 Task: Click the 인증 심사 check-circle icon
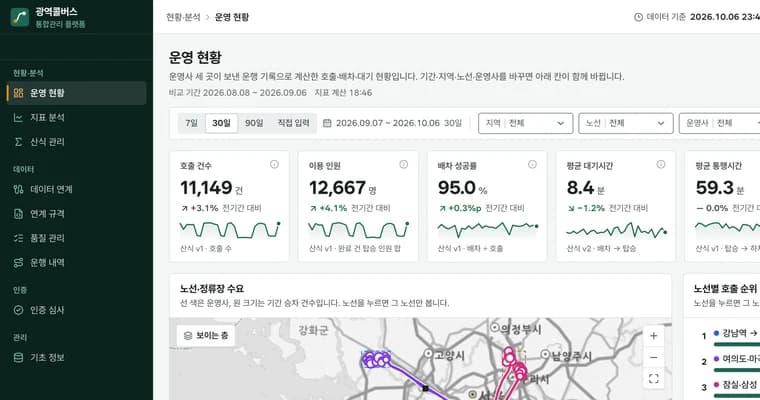(x=18, y=310)
